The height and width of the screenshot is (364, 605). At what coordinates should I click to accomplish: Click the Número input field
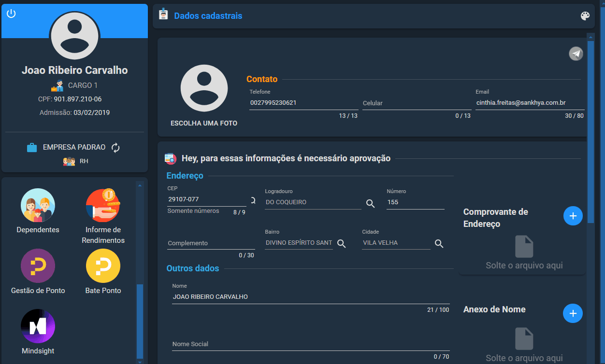click(x=416, y=202)
